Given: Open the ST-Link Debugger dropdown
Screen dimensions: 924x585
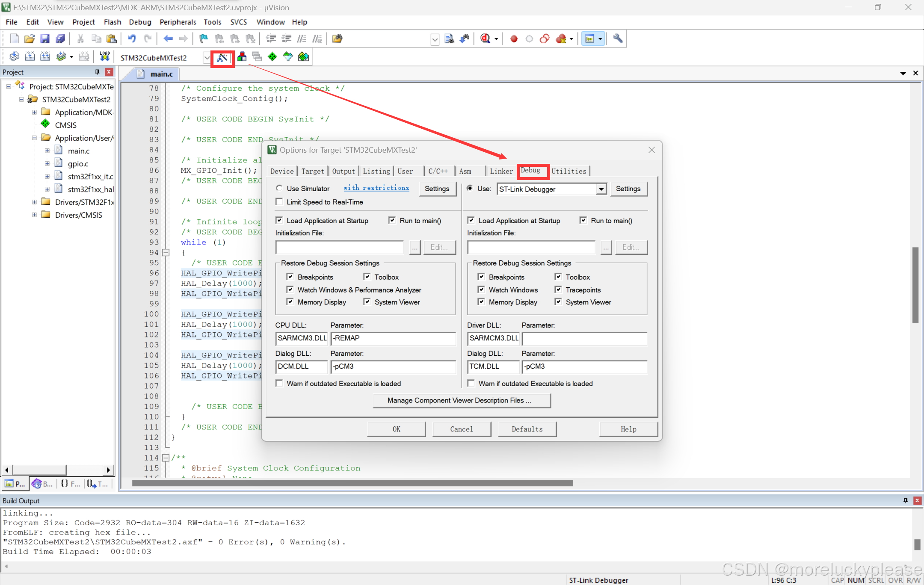Looking at the screenshot, I should coord(601,189).
